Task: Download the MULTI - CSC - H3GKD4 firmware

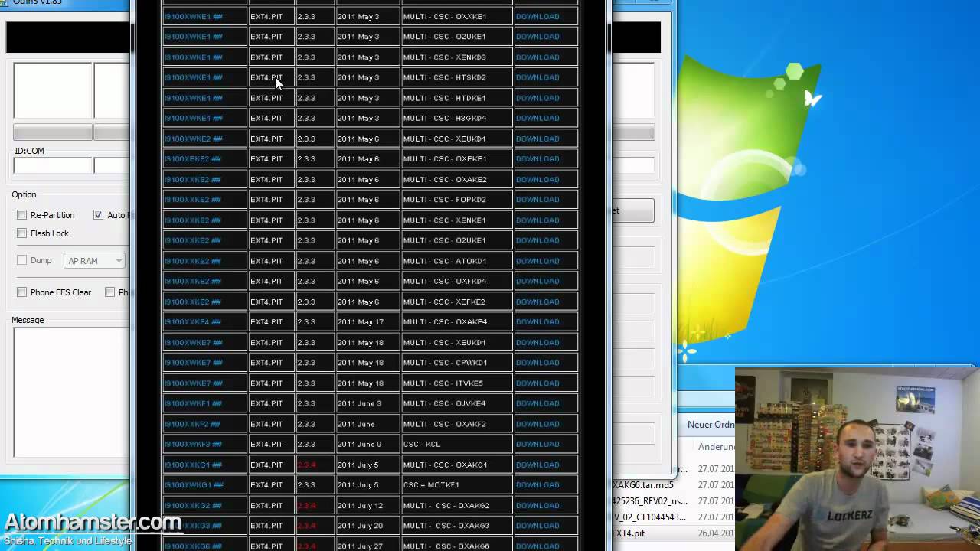Action: coord(537,118)
